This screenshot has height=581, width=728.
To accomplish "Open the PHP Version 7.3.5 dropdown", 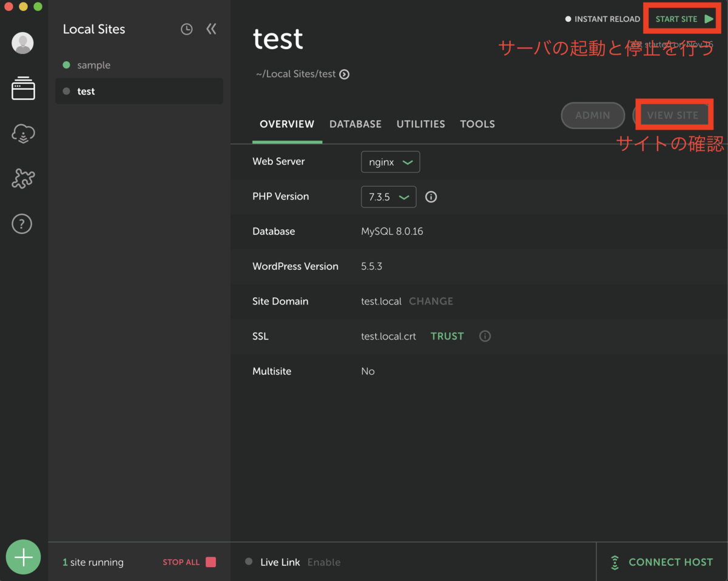I will click(389, 196).
